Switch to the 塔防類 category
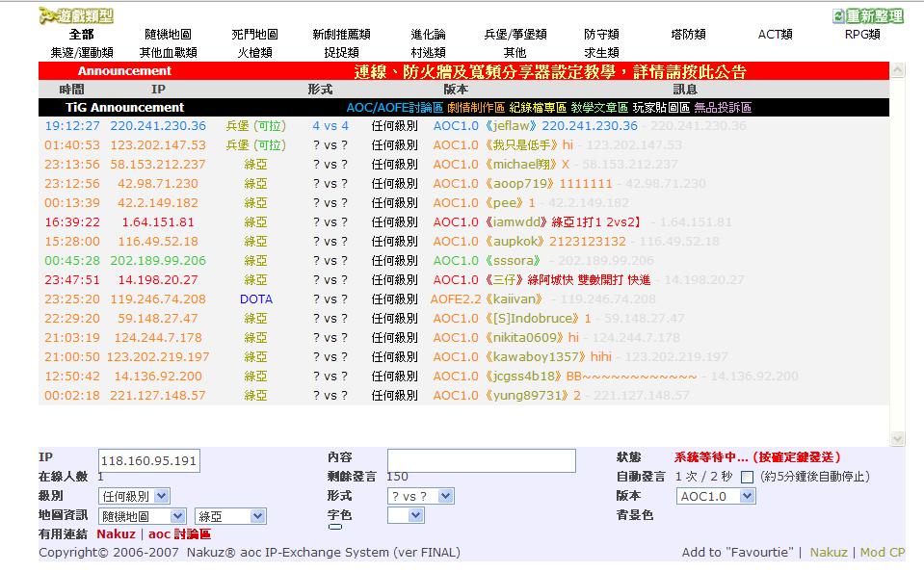Screen dimensions: 924x572 [x=688, y=35]
